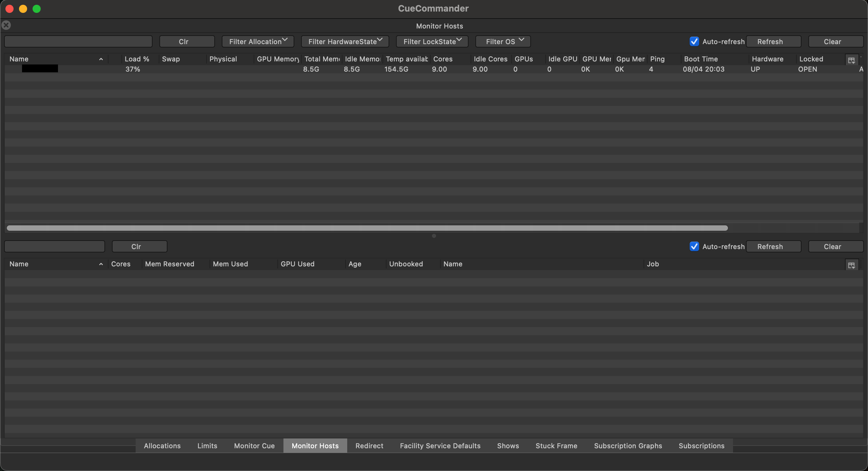
Task: Click 154.5G temp available cell
Action: (x=396, y=69)
